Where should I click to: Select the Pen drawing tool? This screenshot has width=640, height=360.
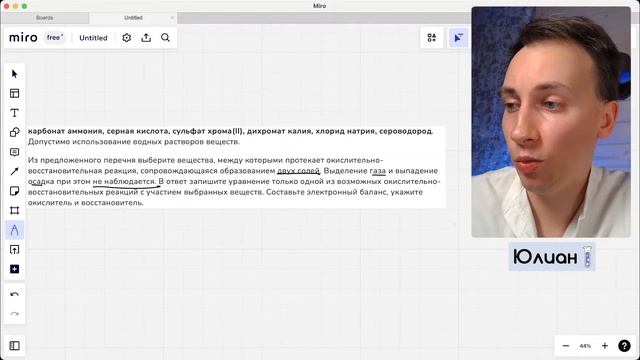tap(14, 230)
